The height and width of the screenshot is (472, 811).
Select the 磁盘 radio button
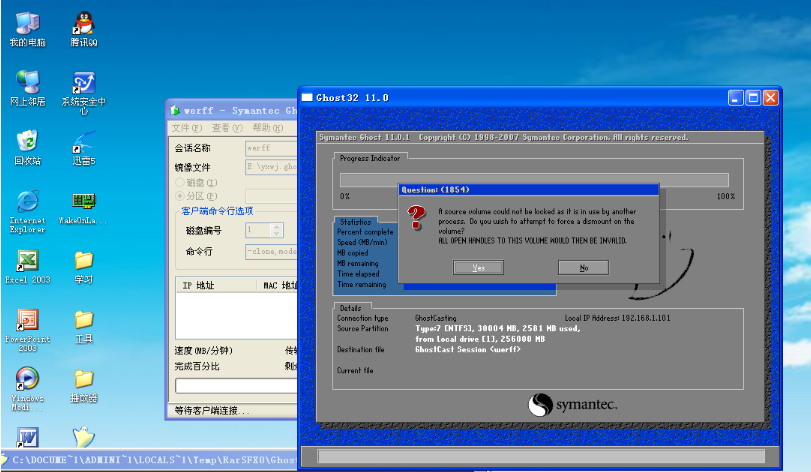pyautogui.click(x=180, y=182)
